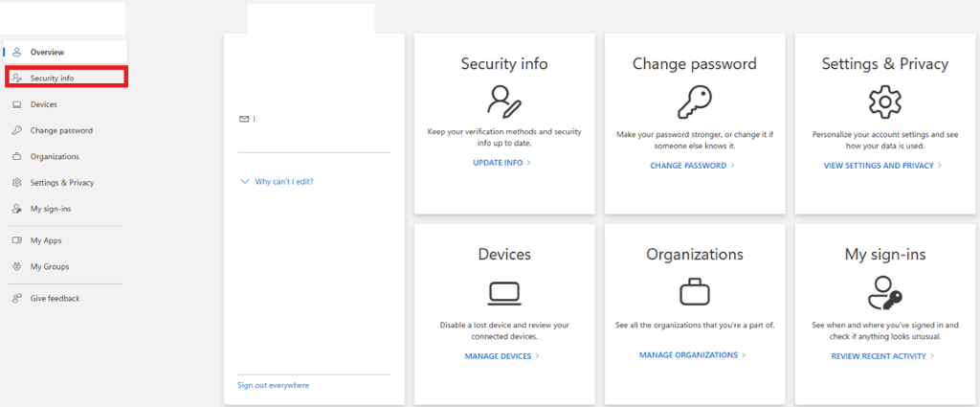Click 'Make your password stronger' description text
980x407 pixels.
coord(695,140)
